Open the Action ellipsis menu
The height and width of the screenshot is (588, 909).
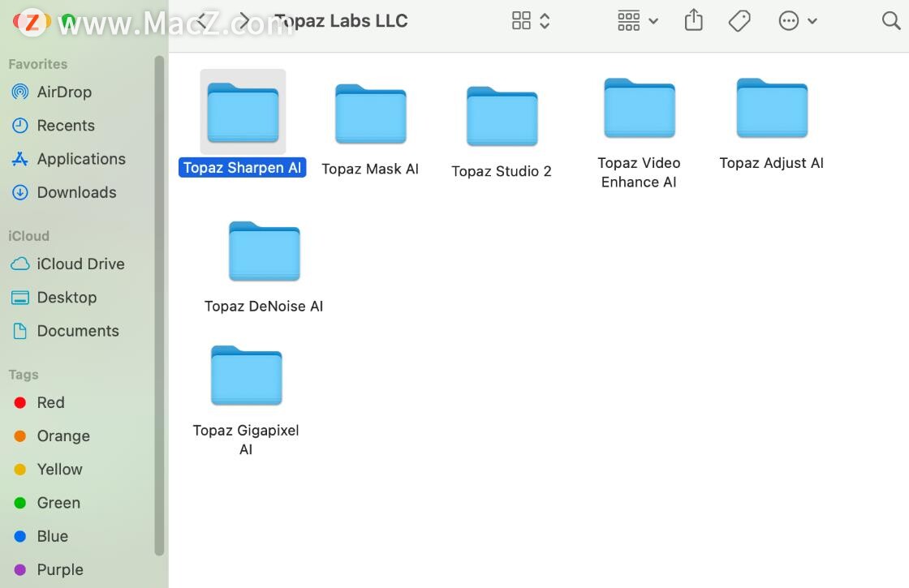798,21
